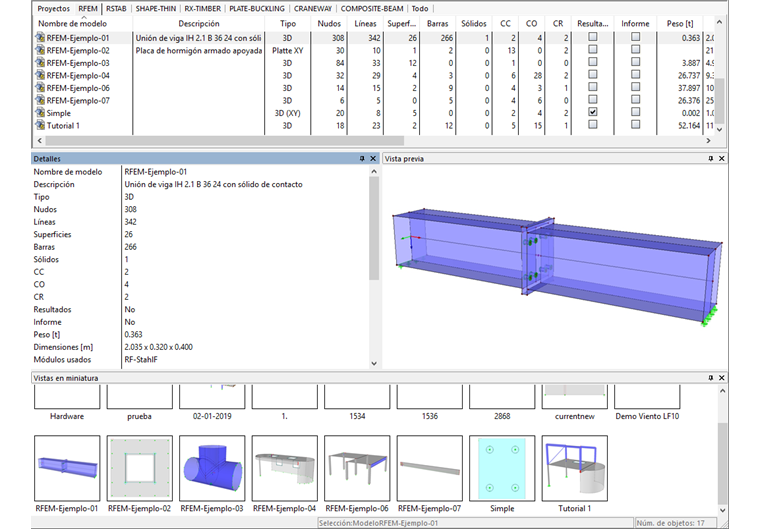Sort by Peso [t] column header
The image size is (760, 529).
680,23
